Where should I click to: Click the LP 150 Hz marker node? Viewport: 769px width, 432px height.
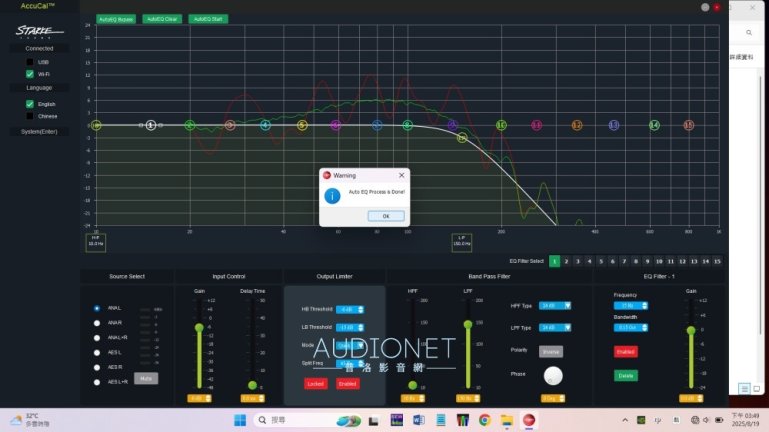click(461, 137)
